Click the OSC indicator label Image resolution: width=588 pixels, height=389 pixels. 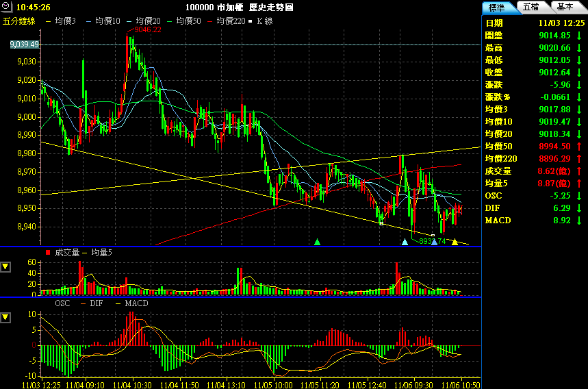click(x=62, y=303)
